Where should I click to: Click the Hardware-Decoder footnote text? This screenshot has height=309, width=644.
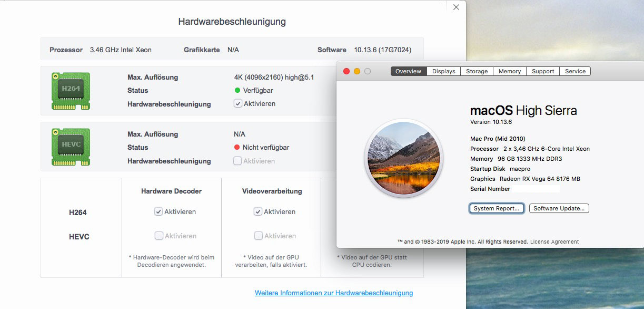(x=172, y=261)
